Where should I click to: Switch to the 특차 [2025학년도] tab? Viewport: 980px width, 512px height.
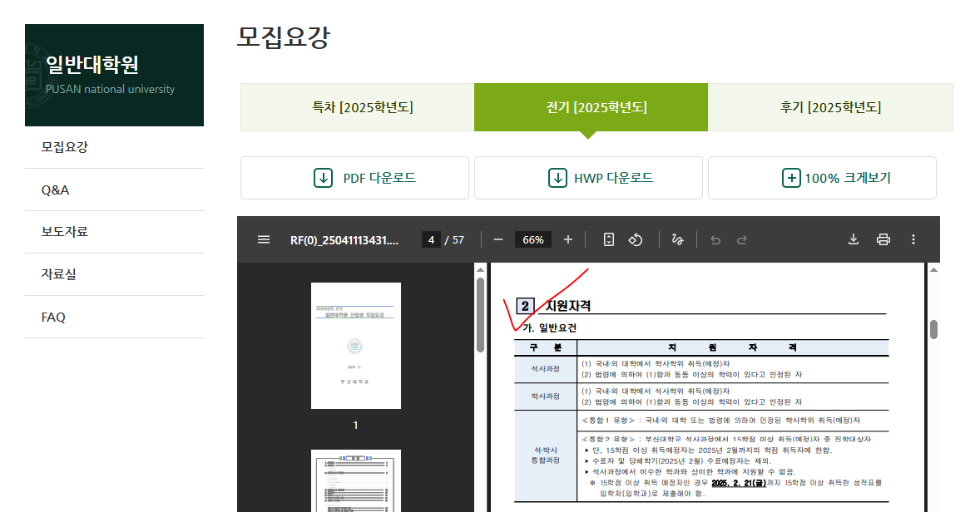click(x=358, y=107)
